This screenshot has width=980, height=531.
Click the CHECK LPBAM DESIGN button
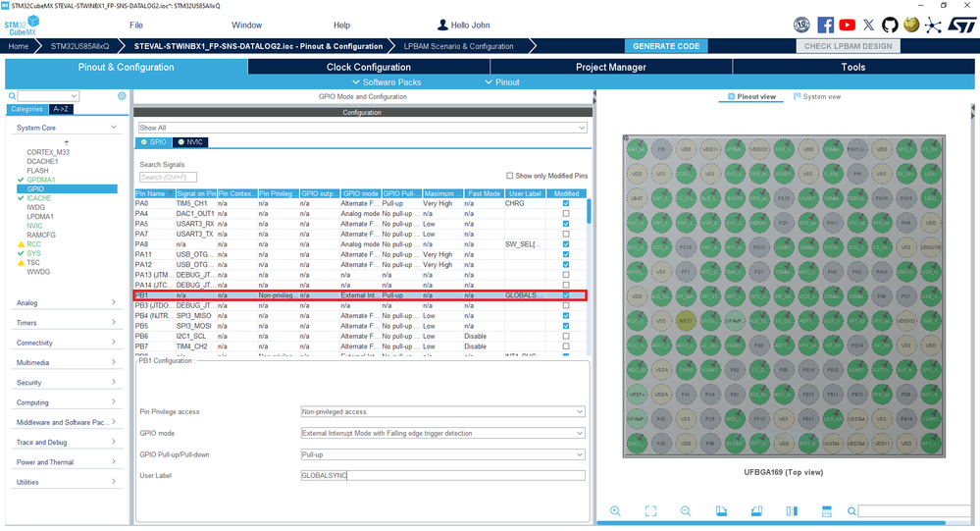(x=849, y=46)
